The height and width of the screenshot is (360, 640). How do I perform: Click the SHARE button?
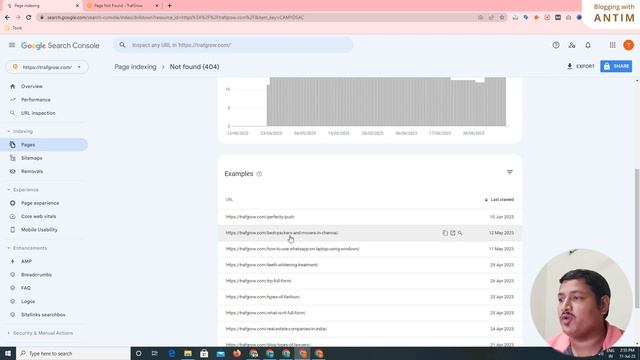pos(616,66)
